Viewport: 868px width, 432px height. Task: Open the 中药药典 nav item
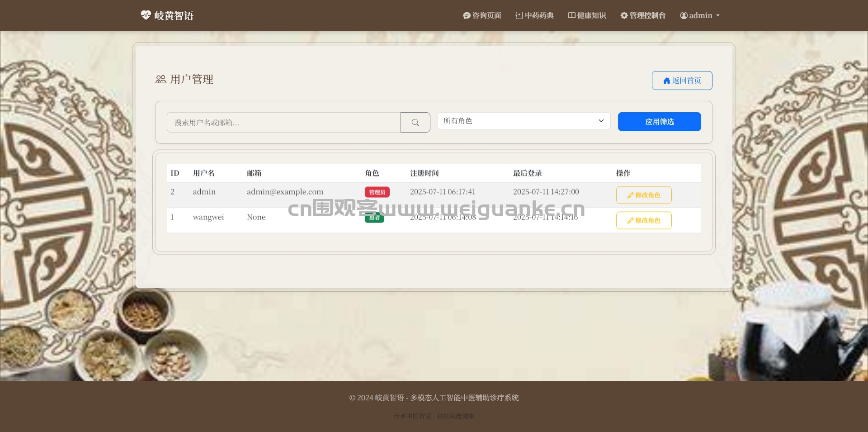[x=534, y=15]
